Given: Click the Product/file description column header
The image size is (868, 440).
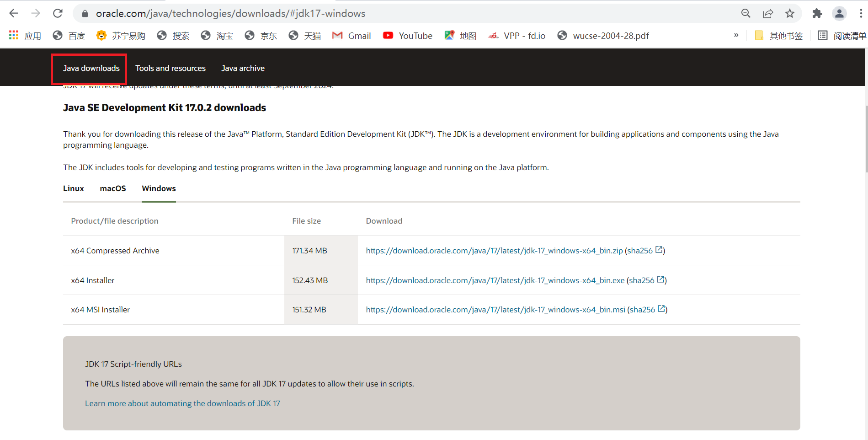Looking at the screenshot, I should click(115, 221).
